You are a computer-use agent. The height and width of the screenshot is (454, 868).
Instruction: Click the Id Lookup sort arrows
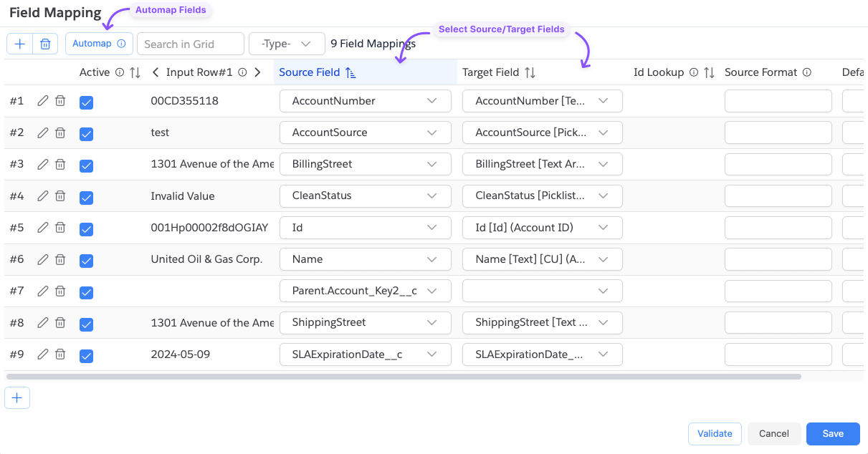(x=709, y=72)
